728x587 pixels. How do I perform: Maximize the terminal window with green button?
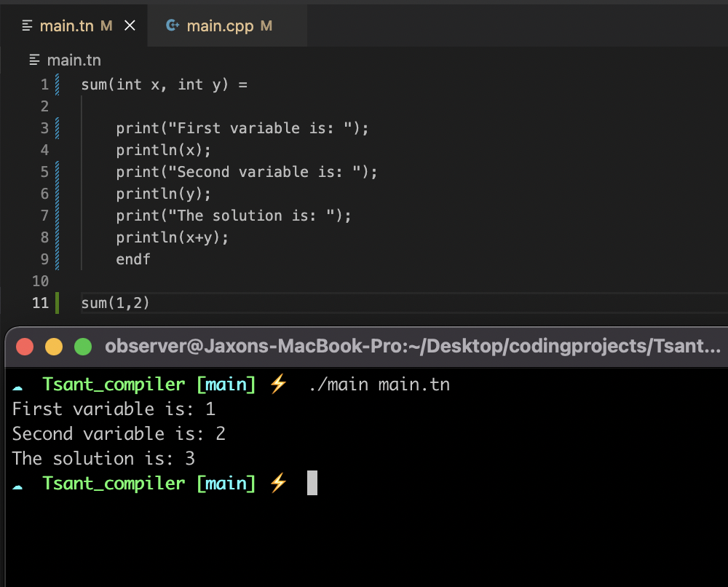click(83, 347)
